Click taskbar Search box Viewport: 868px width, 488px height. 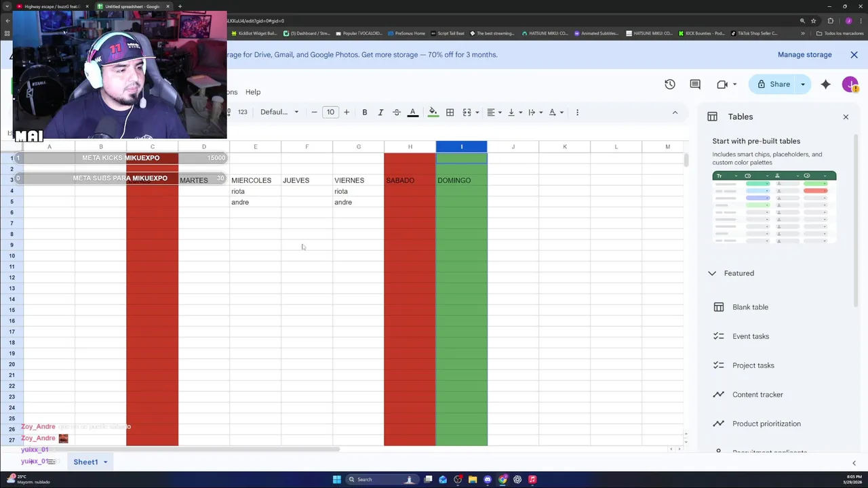click(382, 479)
